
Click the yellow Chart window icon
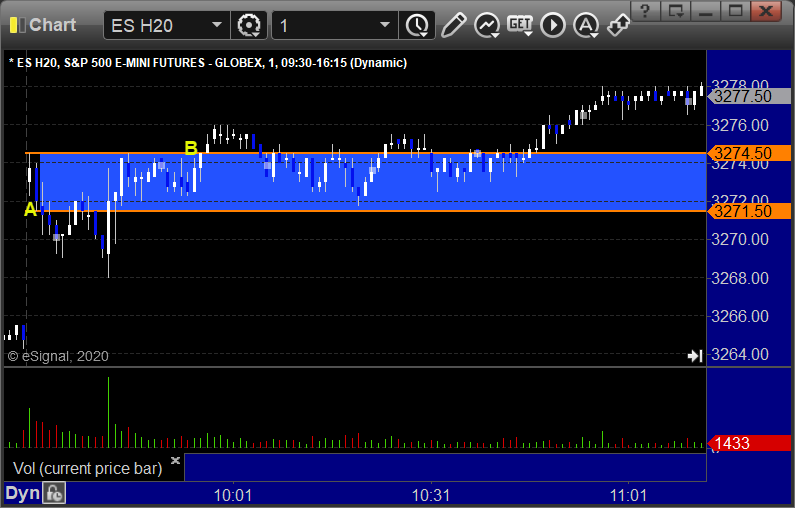coord(17,25)
